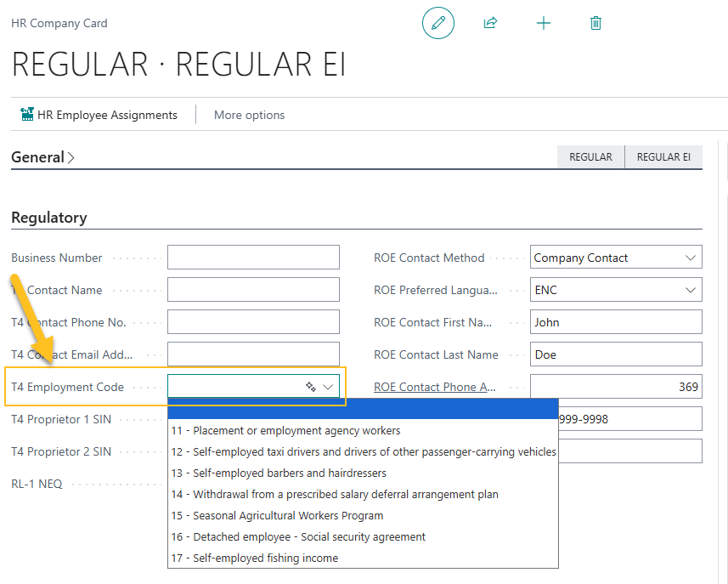The image size is (728, 584).
Task: Click the New record plus icon
Action: (x=543, y=23)
